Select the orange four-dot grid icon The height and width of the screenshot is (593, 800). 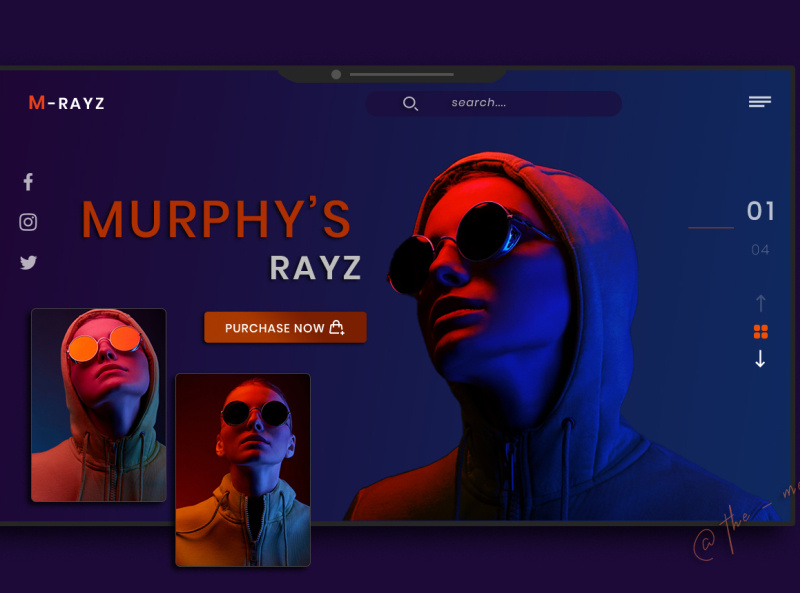click(x=760, y=331)
